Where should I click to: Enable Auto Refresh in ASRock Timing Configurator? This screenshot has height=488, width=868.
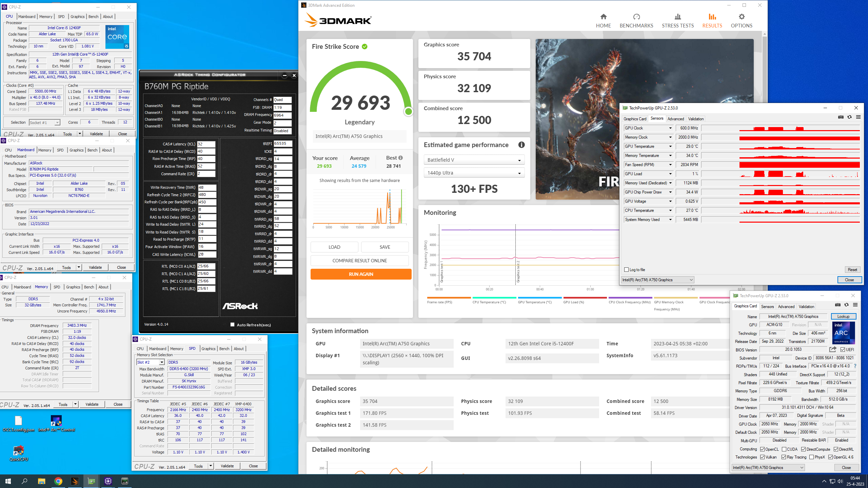[232, 325]
